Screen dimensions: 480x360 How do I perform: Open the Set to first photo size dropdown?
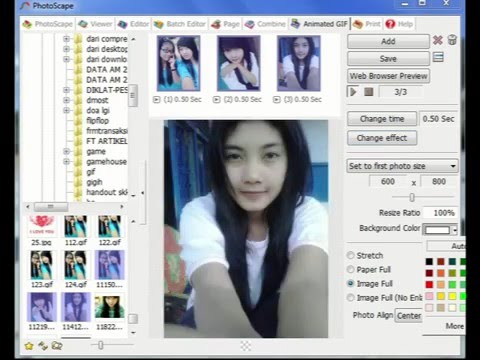tap(402, 166)
